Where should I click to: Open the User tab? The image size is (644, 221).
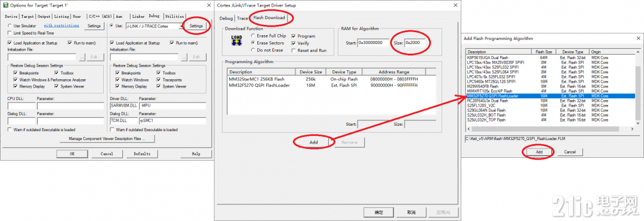(x=77, y=17)
